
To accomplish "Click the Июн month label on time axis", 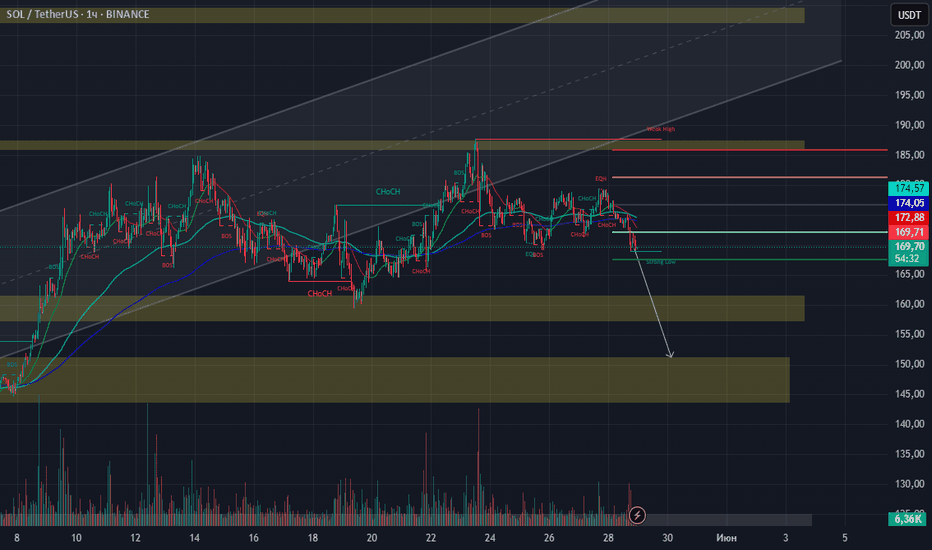I will 726,538.
